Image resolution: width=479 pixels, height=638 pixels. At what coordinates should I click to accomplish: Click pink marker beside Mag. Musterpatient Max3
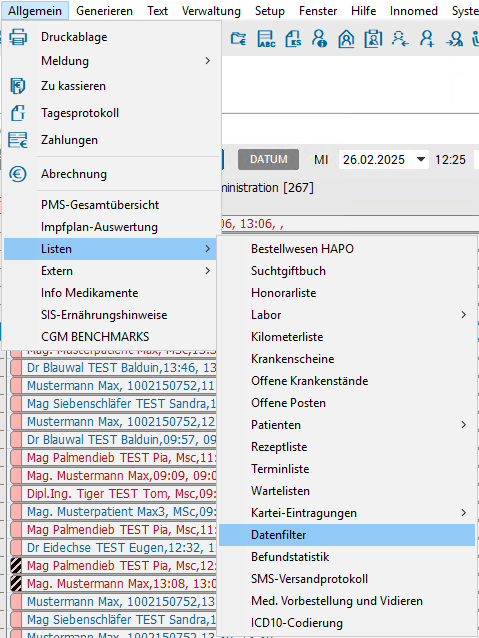point(16,511)
